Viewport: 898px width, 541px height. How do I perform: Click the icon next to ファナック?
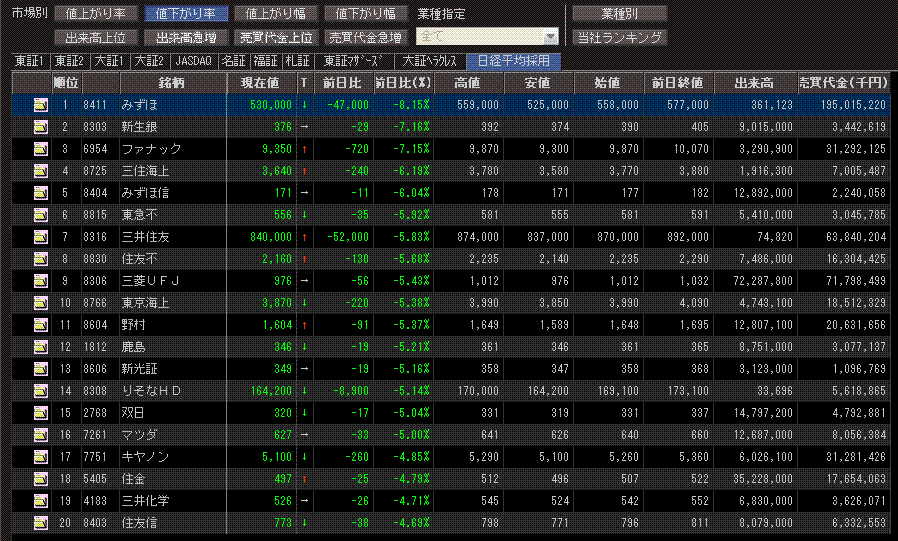click(x=41, y=149)
